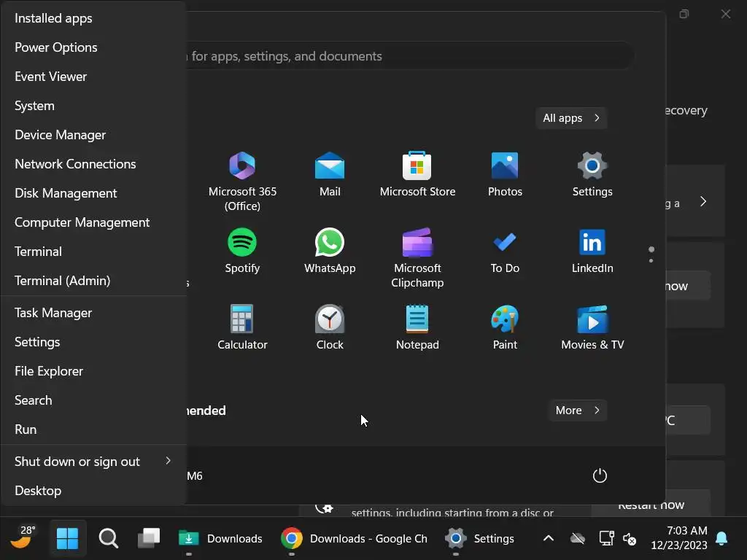Expand the Settings row chevron behind Start

703,201
